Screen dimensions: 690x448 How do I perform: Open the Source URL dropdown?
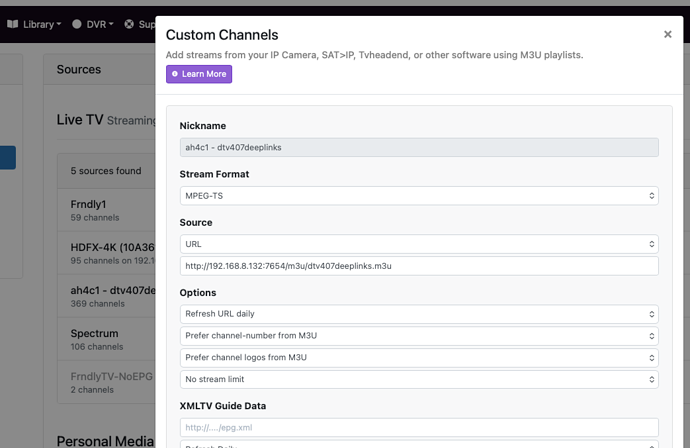coord(419,244)
